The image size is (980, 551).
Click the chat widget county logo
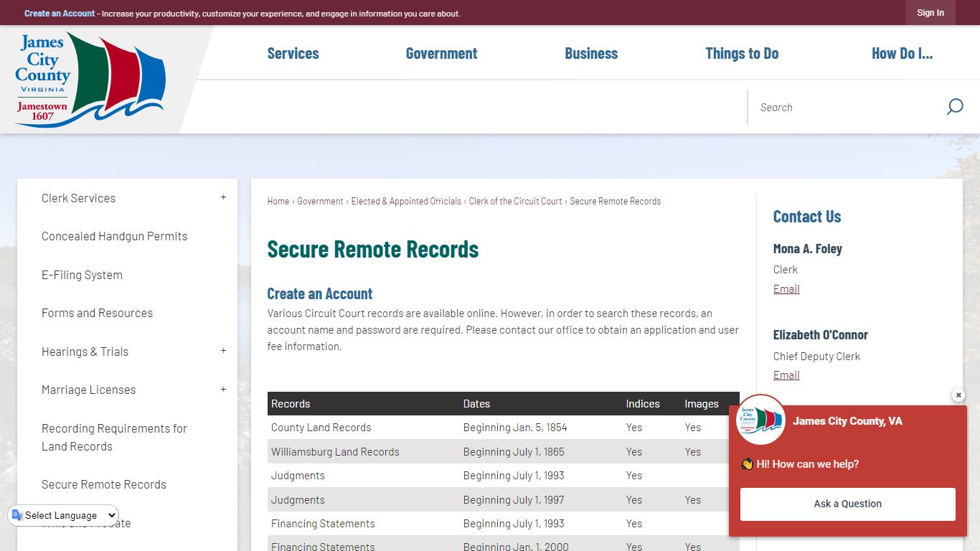pos(761,420)
